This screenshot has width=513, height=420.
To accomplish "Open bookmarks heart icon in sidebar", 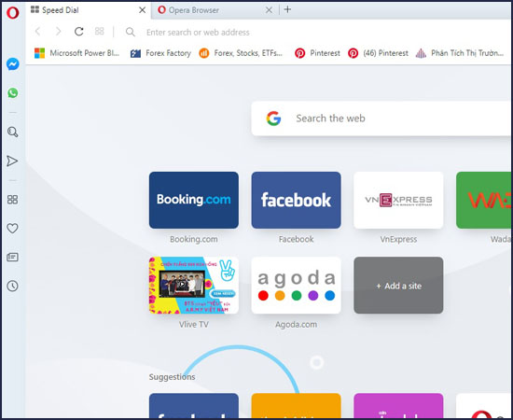I will pos(12,228).
